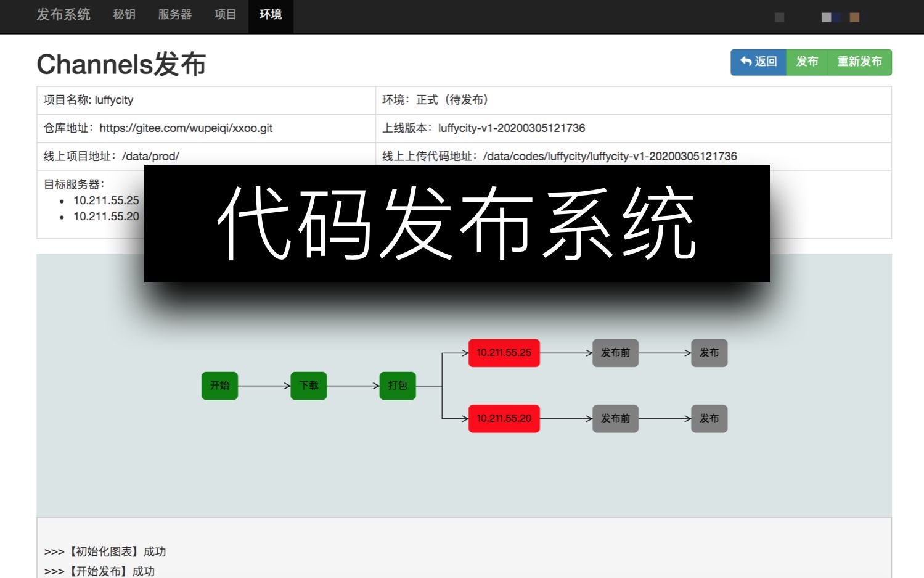The height and width of the screenshot is (578, 924).
Task: Click the 环境：正式 (待发布) cell
Action: (x=634, y=101)
